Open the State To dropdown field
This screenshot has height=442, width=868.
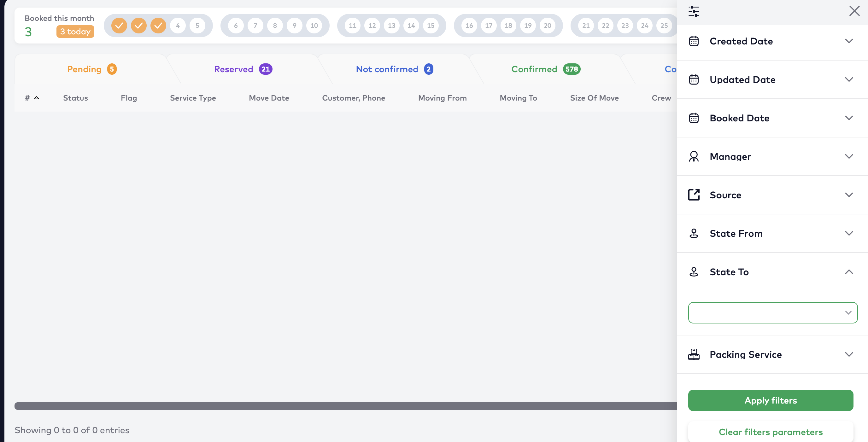point(772,313)
